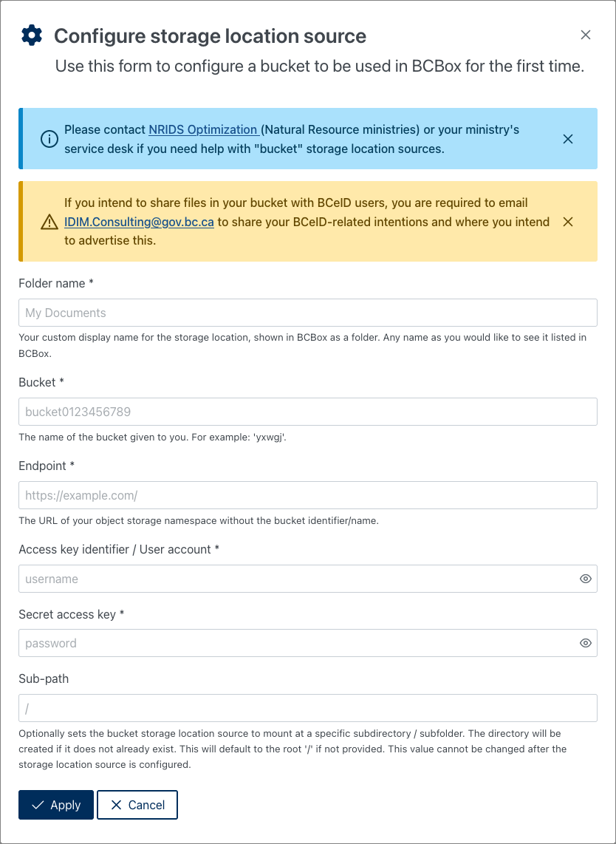616x844 pixels.
Task: Open the NRIDS Optimization link
Action: coord(202,129)
